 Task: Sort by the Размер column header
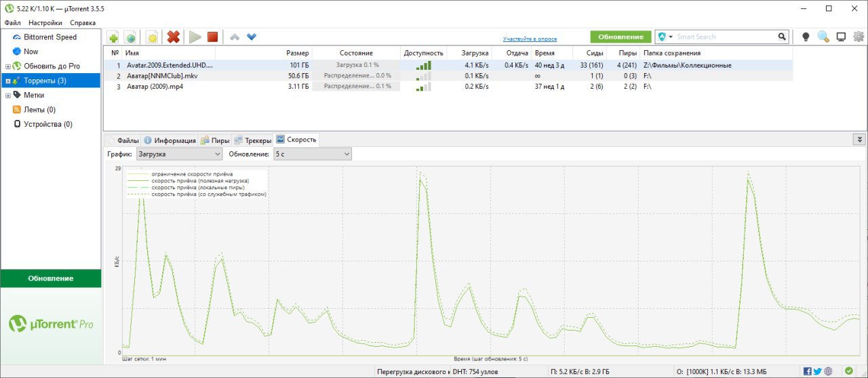264,53
